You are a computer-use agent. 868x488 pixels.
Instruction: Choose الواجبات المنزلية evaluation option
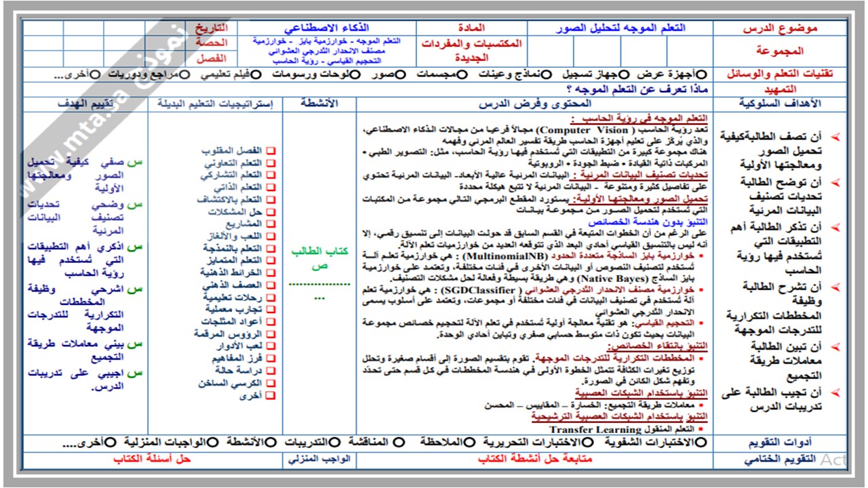pyautogui.click(x=212, y=442)
